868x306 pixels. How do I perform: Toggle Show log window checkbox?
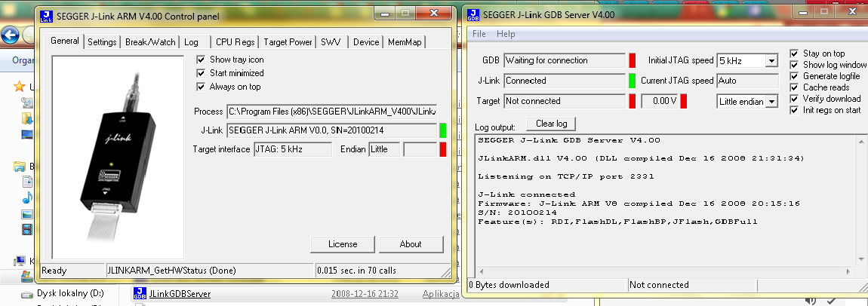(794, 65)
